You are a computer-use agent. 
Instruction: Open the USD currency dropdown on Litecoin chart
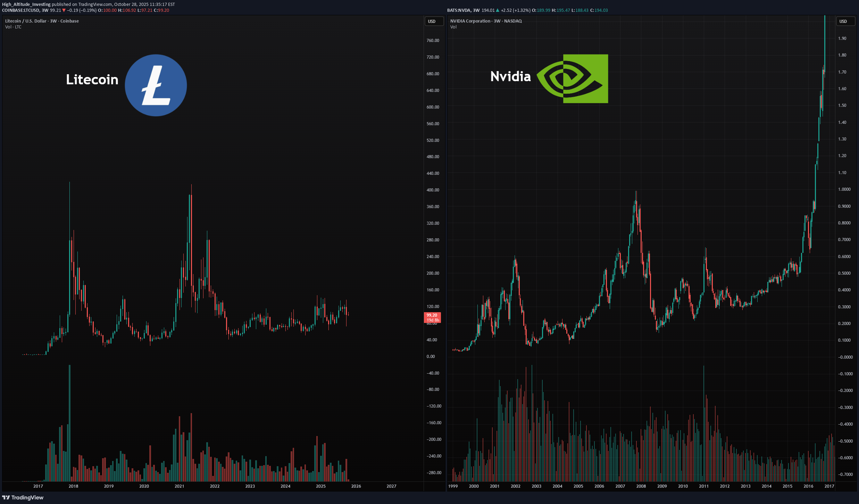pyautogui.click(x=434, y=22)
